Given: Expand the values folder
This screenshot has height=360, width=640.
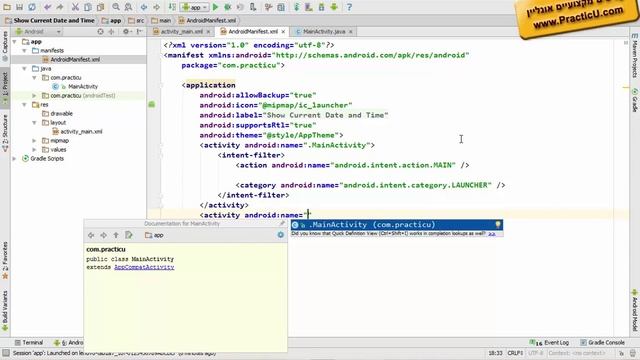Looking at the screenshot, I should (34, 149).
